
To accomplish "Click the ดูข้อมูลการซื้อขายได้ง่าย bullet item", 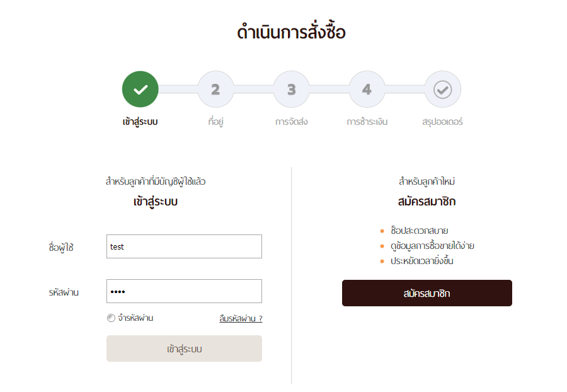I will [x=432, y=246].
